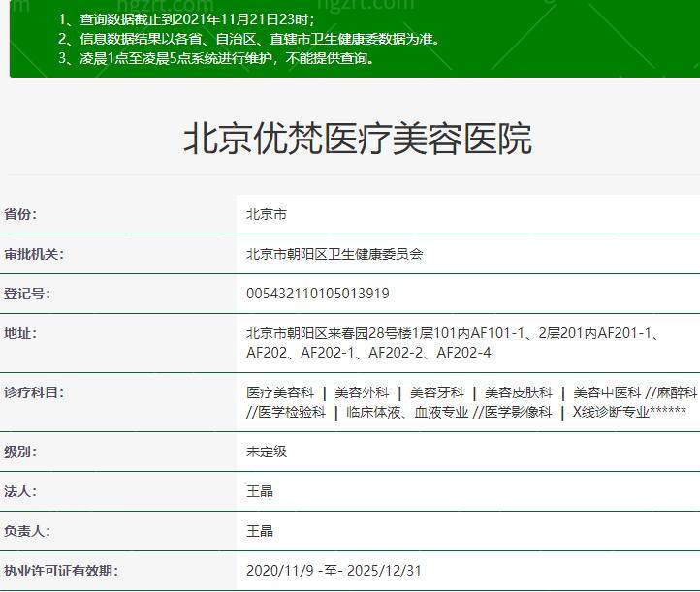Select 美容外科 in the department list
This screenshot has width=700, height=592.
[362, 392]
